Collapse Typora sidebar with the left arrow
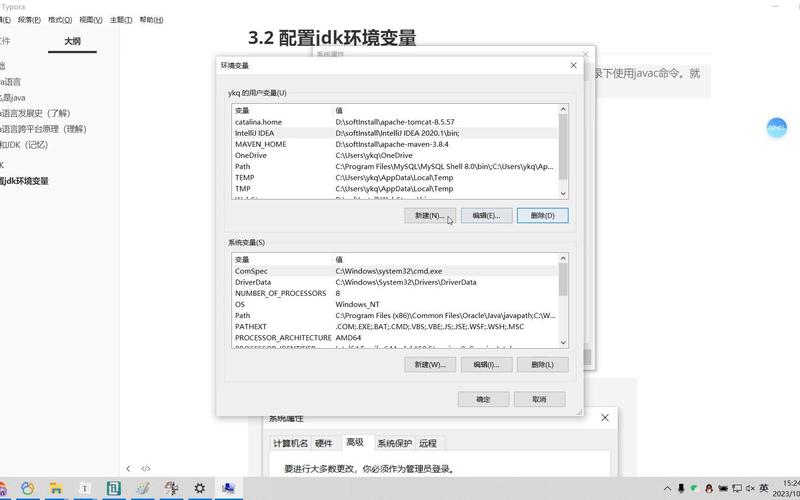The image size is (800, 500). point(128,468)
